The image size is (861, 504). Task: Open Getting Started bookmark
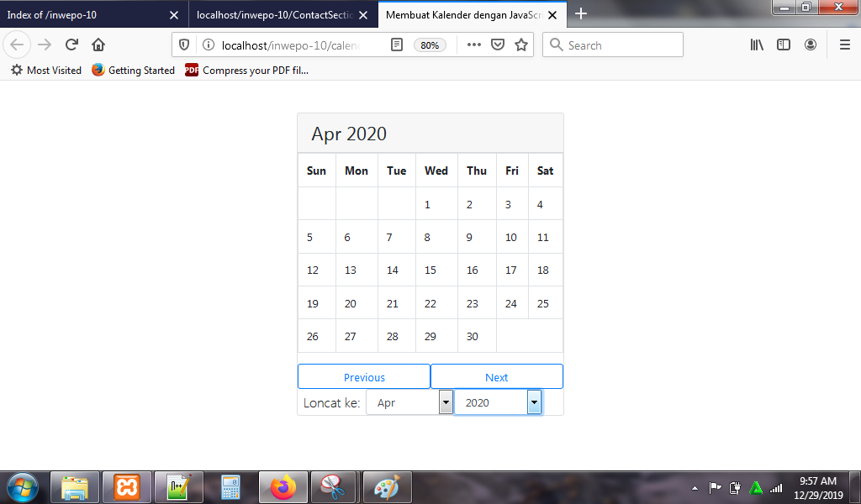133,71
